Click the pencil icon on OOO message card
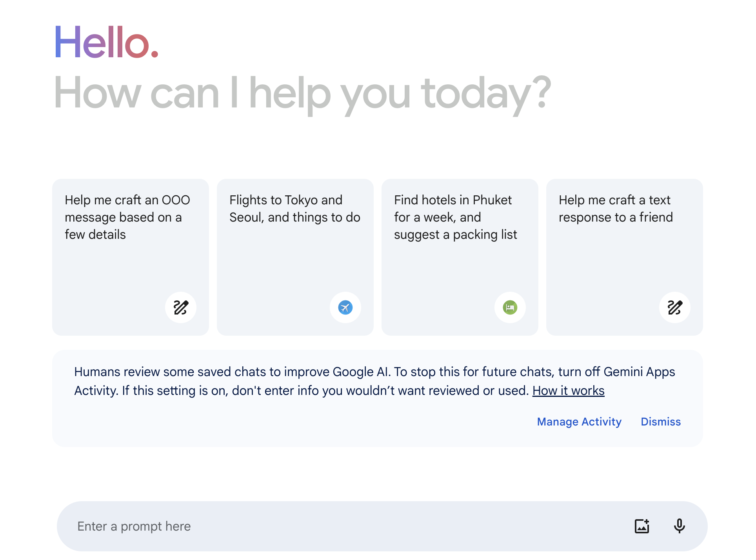The width and height of the screenshot is (756, 560). point(181,307)
